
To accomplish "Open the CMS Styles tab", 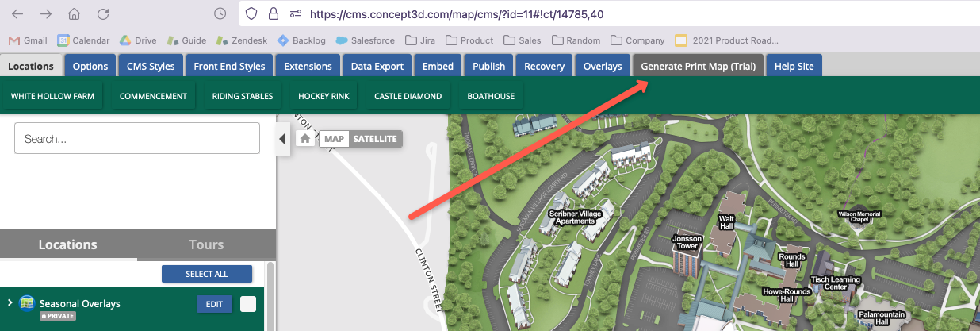I will pos(151,66).
